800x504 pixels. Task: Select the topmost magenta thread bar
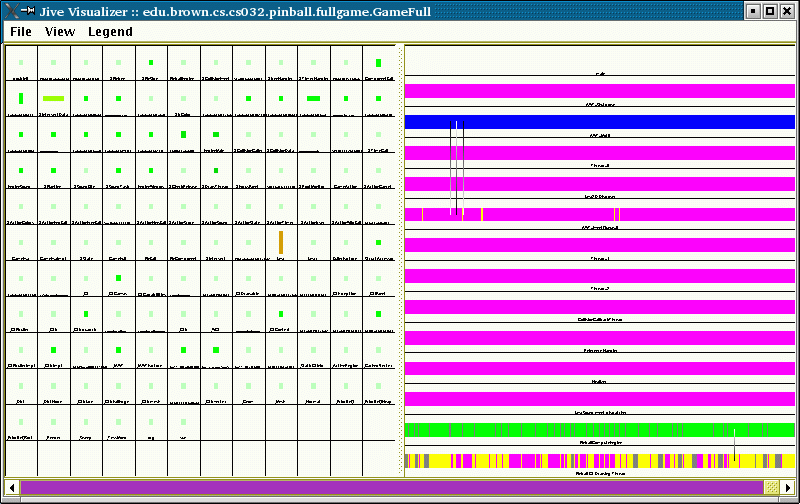(599, 91)
